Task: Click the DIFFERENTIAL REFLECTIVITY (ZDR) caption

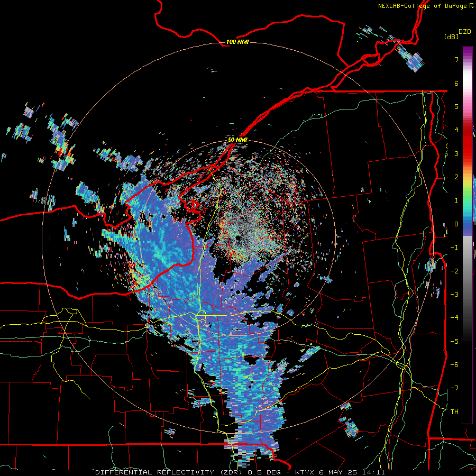Action: (169, 472)
